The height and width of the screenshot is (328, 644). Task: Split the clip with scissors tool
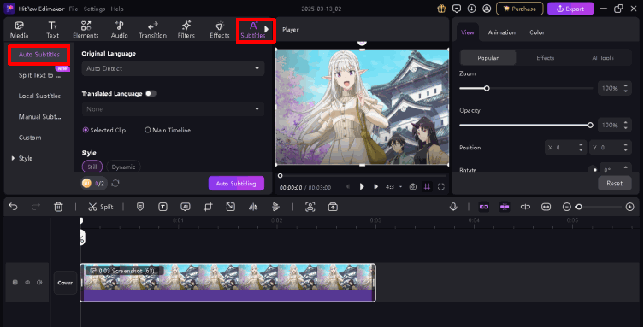(x=101, y=207)
